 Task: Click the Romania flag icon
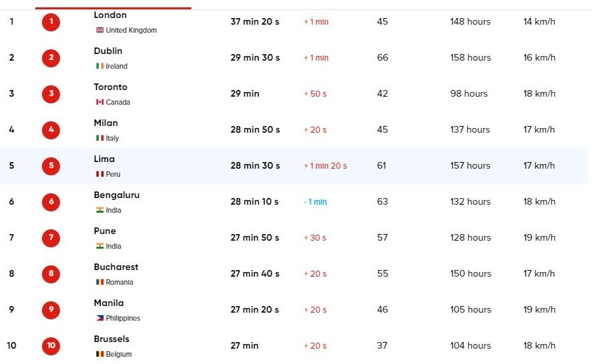[100, 283]
